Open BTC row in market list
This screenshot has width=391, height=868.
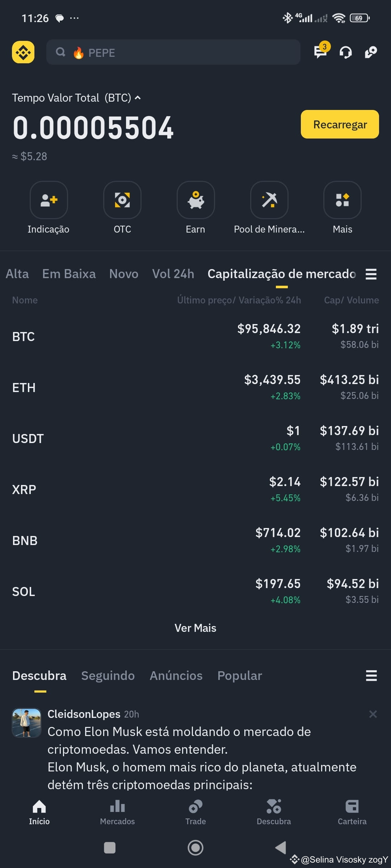point(195,337)
